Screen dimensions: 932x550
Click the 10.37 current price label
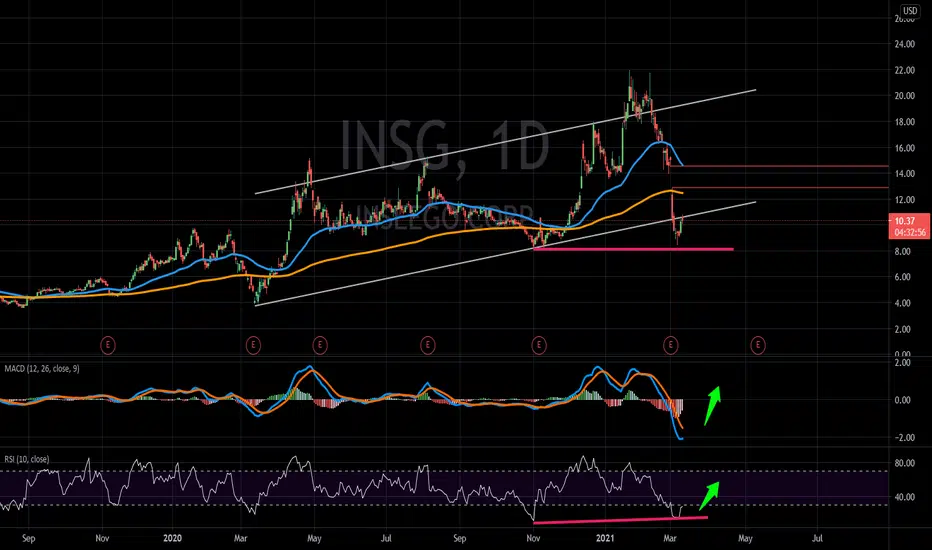pyautogui.click(x=905, y=221)
